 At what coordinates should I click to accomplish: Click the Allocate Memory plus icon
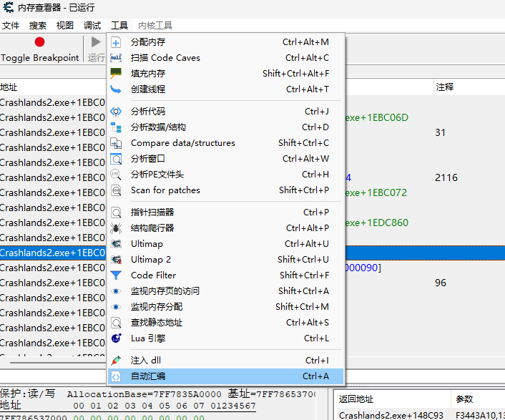(x=116, y=42)
